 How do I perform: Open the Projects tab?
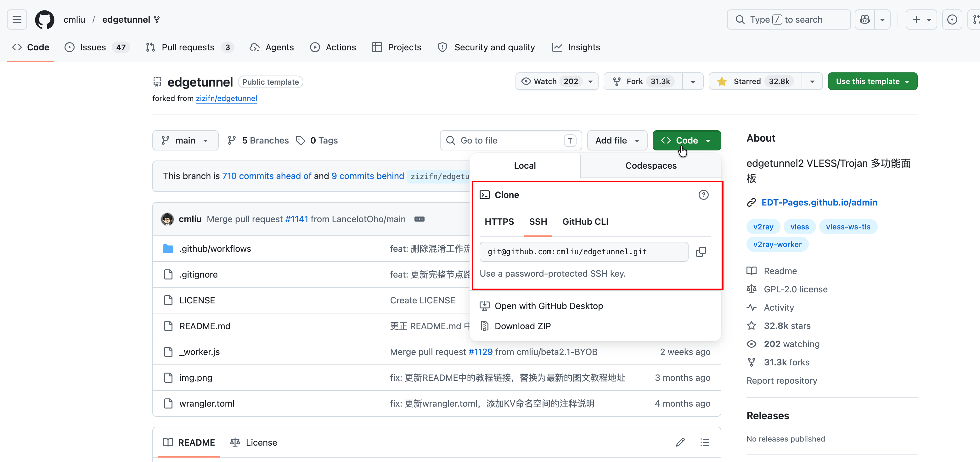pos(397,47)
